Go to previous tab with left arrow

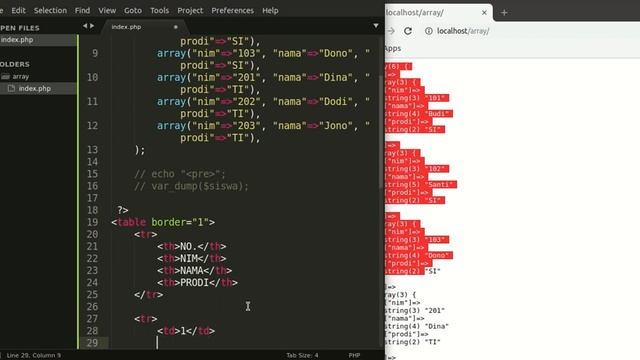point(85,26)
